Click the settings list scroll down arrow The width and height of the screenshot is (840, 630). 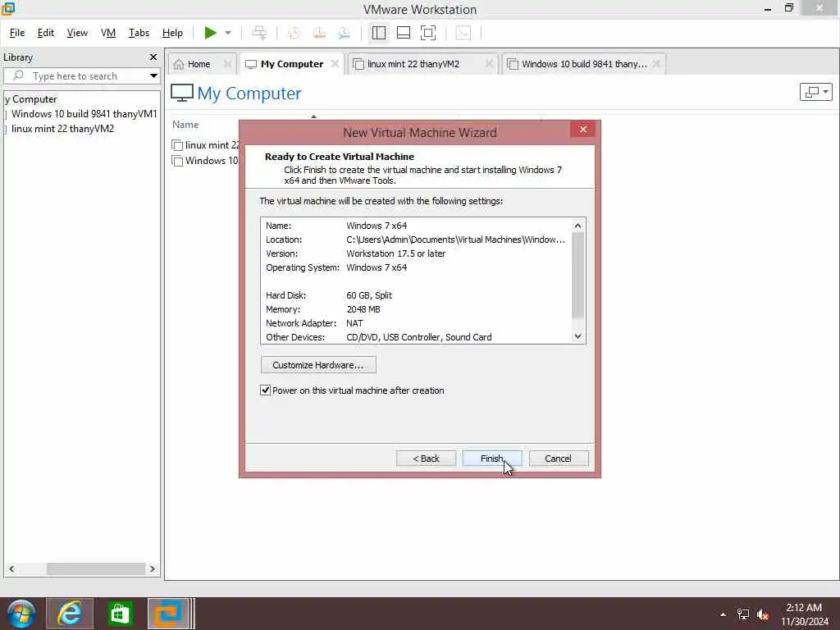coord(577,336)
